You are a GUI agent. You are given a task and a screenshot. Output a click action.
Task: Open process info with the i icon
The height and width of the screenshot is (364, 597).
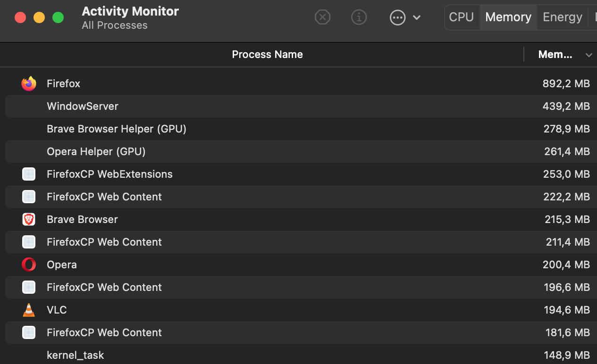pyautogui.click(x=359, y=17)
